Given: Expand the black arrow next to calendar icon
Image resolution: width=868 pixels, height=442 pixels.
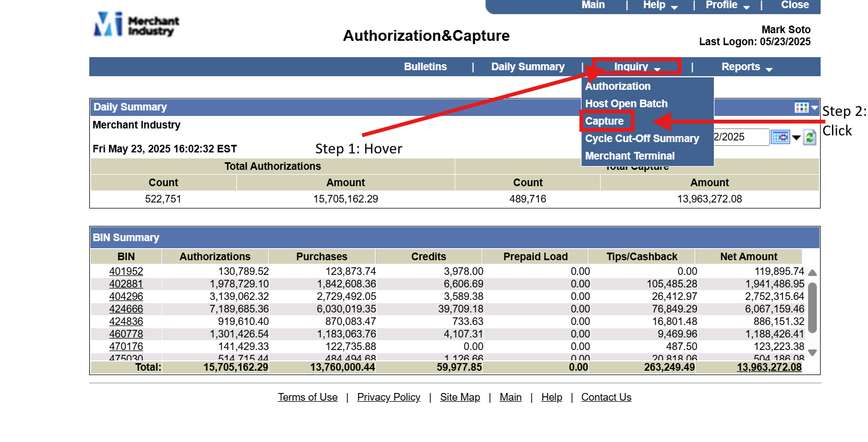Looking at the screenshot, I should 796,138.
